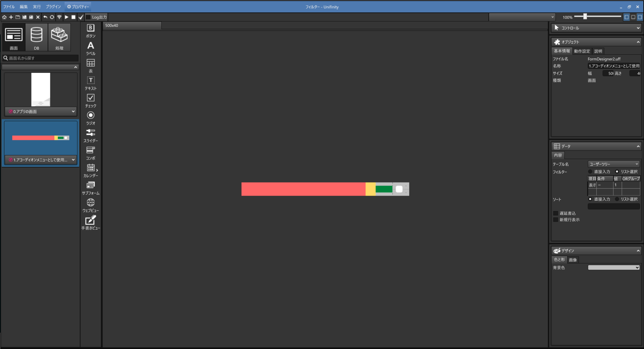Screen dimensions: 644x349
Task: Open the 編集 menu
Action: [24, 7]
